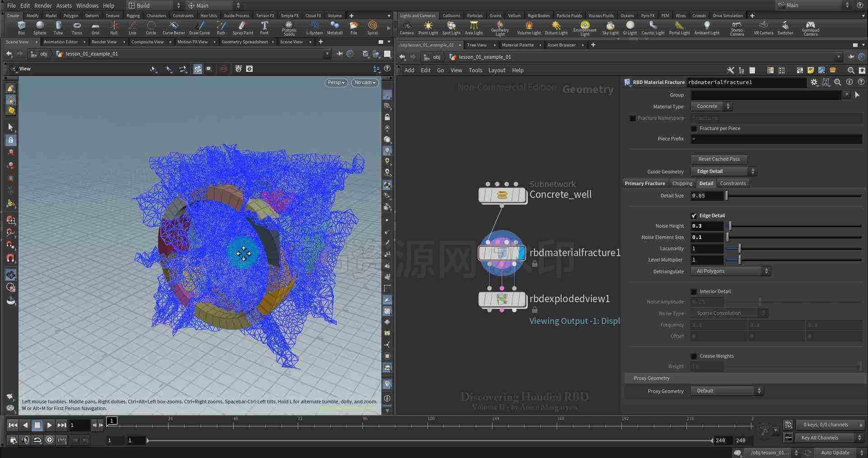This screenshot has width=868, height=458.
Task: Select the Sphere shelf tool
Action: coord(40,28)
